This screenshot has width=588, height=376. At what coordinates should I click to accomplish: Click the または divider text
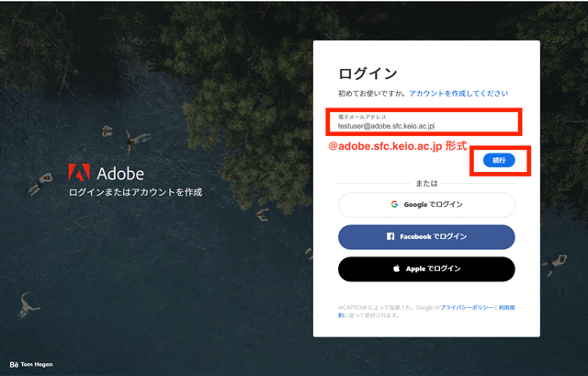point(426,182)
